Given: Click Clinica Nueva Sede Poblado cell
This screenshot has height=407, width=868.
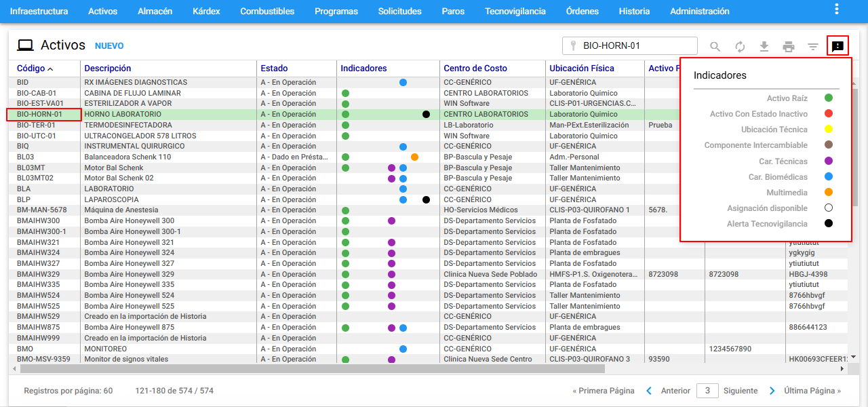Looking at the screenshot, I should pos(490,274).
